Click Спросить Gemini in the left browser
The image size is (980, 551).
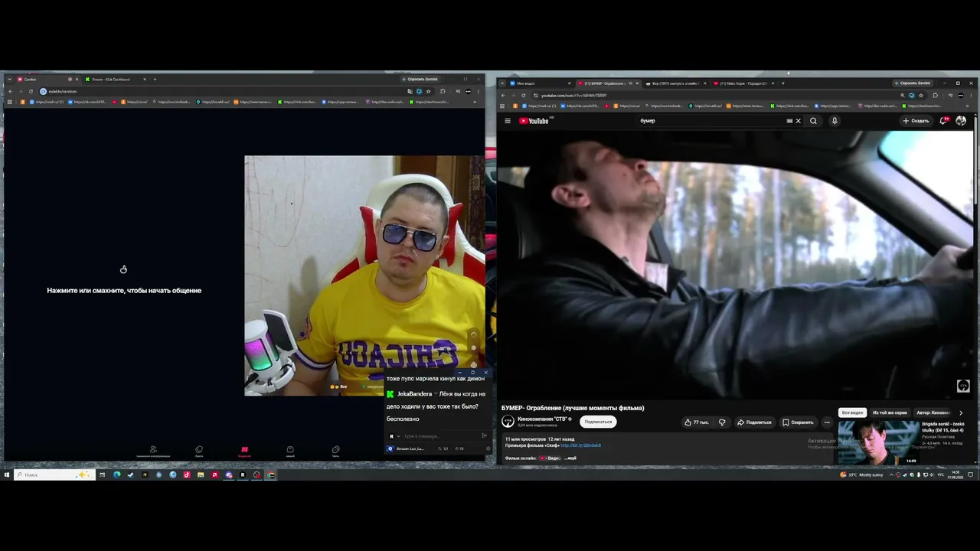coord(420,79)
